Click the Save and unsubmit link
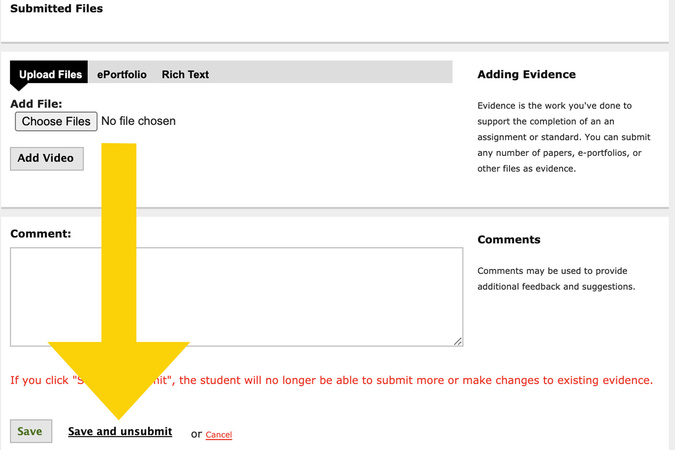 point(120,431)
